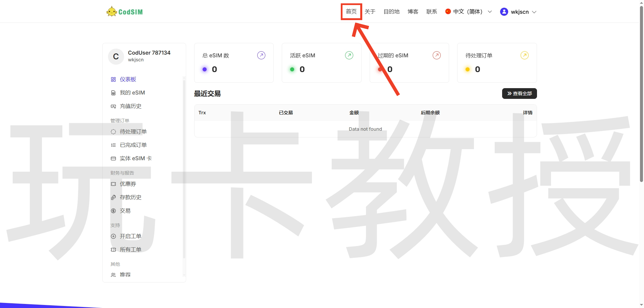Open 所有工单 to view all tickets
This screenshot has width=644, height=308.
pos(130,249)
